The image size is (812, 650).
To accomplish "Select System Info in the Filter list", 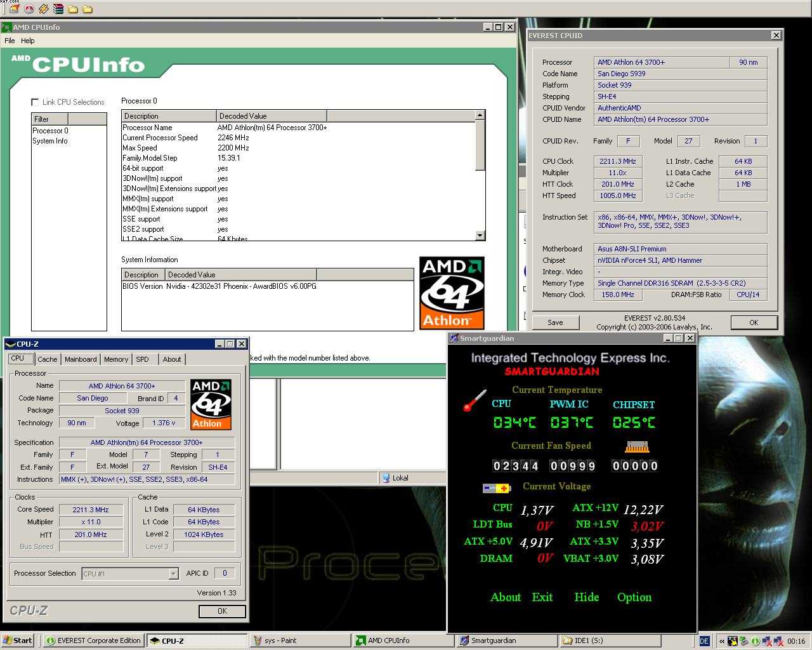I will tap(50, 141).
